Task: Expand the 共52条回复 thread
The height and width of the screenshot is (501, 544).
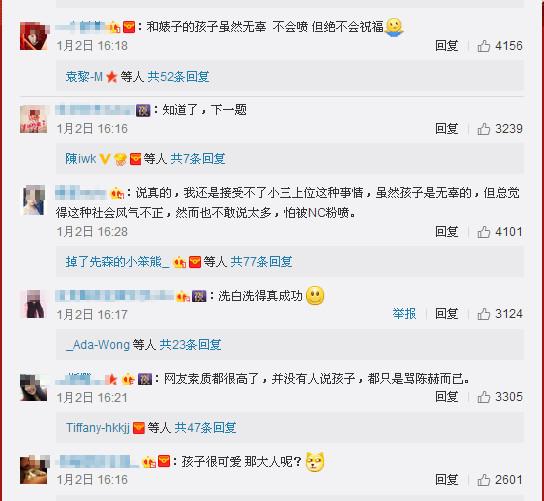Action: (178, 77)
